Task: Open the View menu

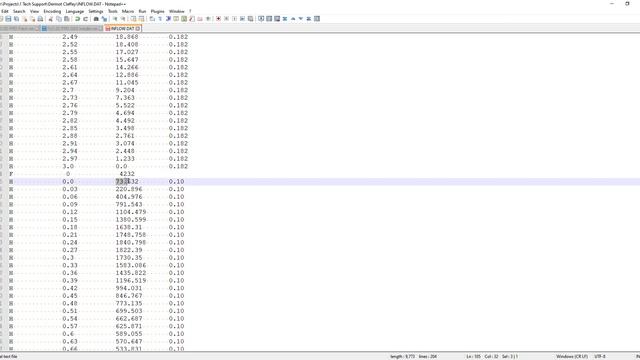Action: point(34,11)
